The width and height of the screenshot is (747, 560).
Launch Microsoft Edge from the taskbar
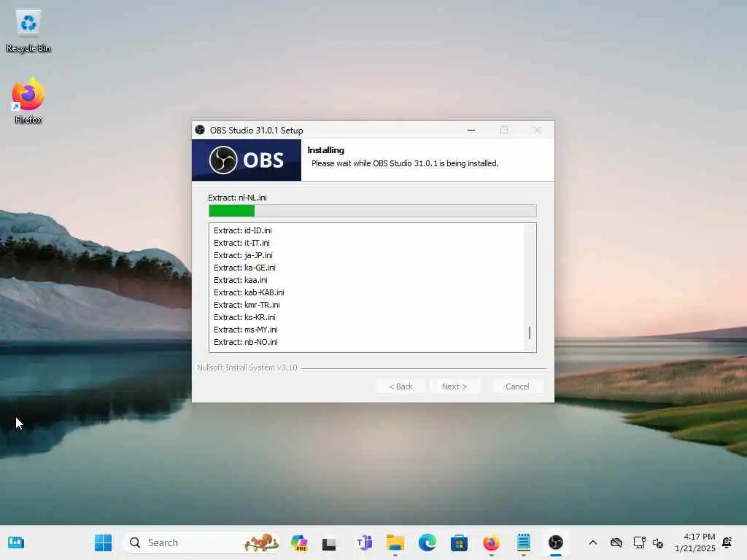pos(427,542)
